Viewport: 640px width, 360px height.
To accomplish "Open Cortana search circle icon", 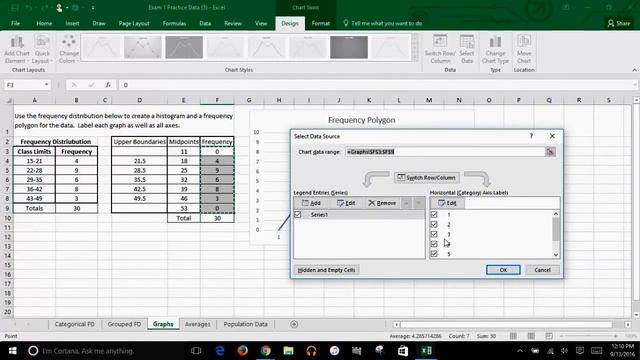I will tap(33, 351).
